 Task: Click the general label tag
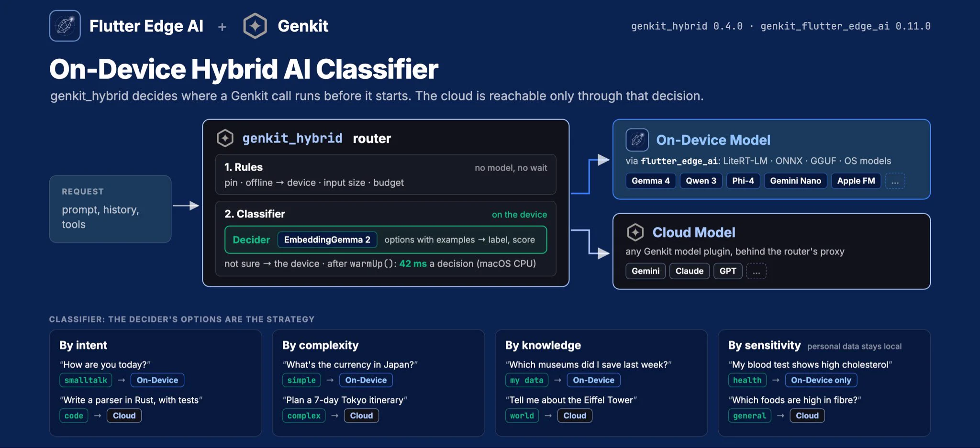(x=750, y=415)
